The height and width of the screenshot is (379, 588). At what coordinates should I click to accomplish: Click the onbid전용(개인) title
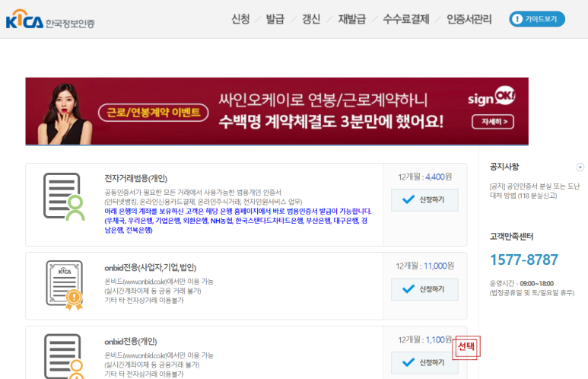pyautogui.click(x=131, y=342)
